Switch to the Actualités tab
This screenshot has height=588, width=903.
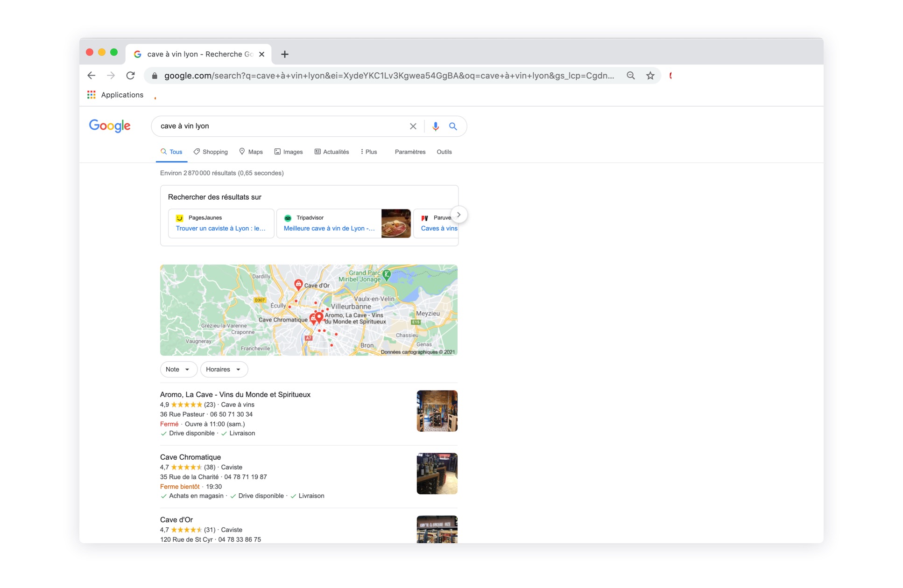(332, 152)
